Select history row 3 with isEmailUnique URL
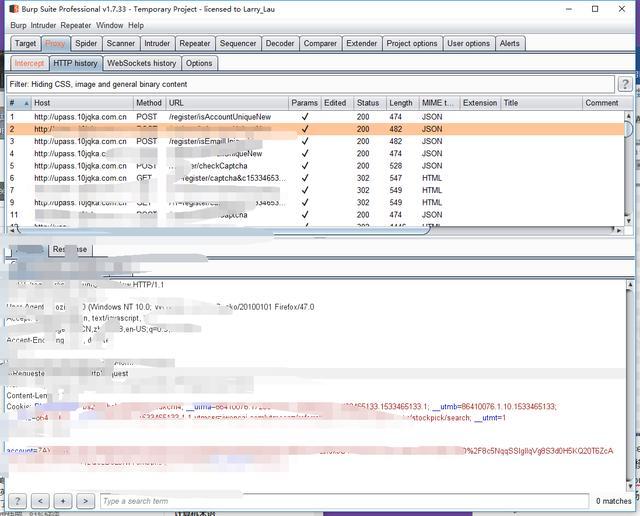 [x=315, y=141]
